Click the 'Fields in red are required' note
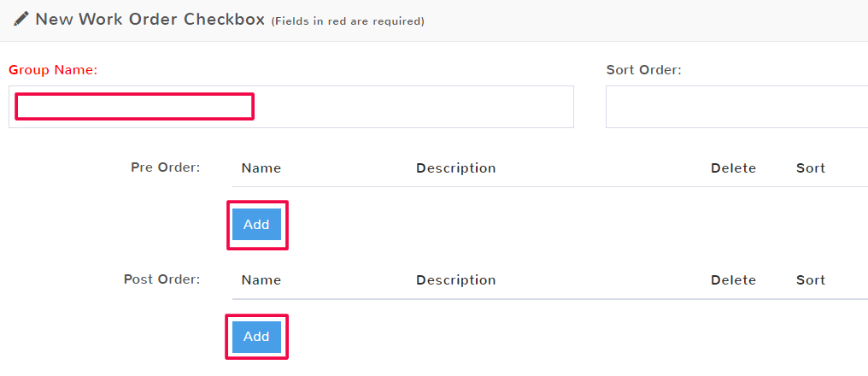 348,21
